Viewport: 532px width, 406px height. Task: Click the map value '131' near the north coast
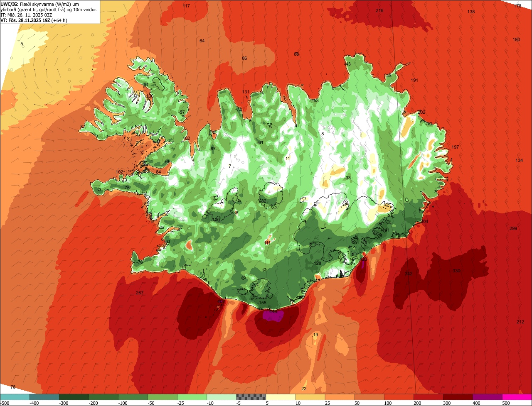click(246, 92)
